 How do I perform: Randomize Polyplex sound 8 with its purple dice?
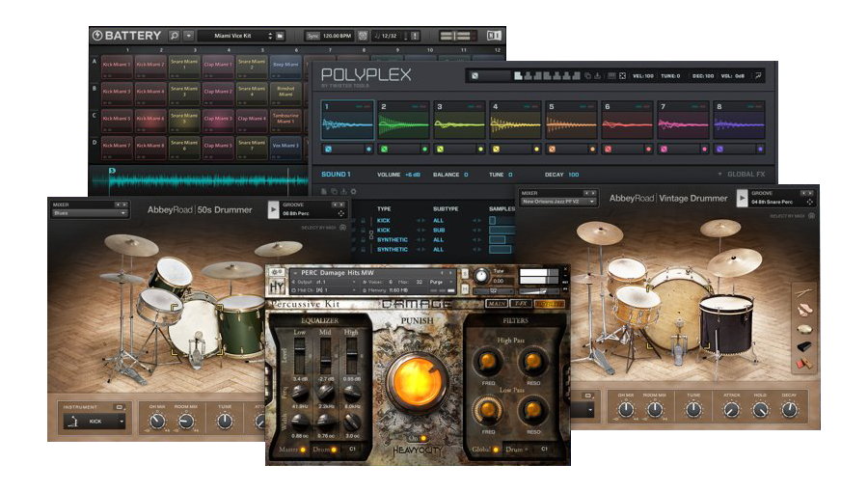click(719, 149)
